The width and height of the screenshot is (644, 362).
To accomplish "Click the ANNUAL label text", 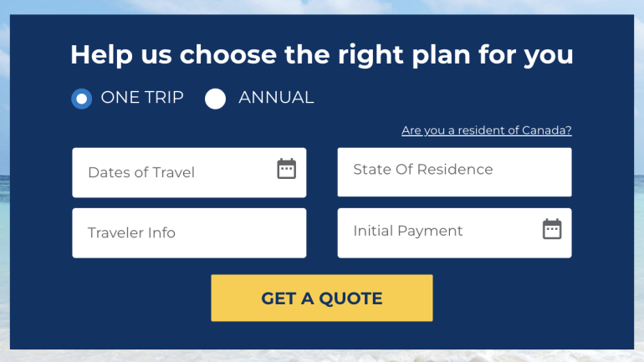I will pos(276,98).
